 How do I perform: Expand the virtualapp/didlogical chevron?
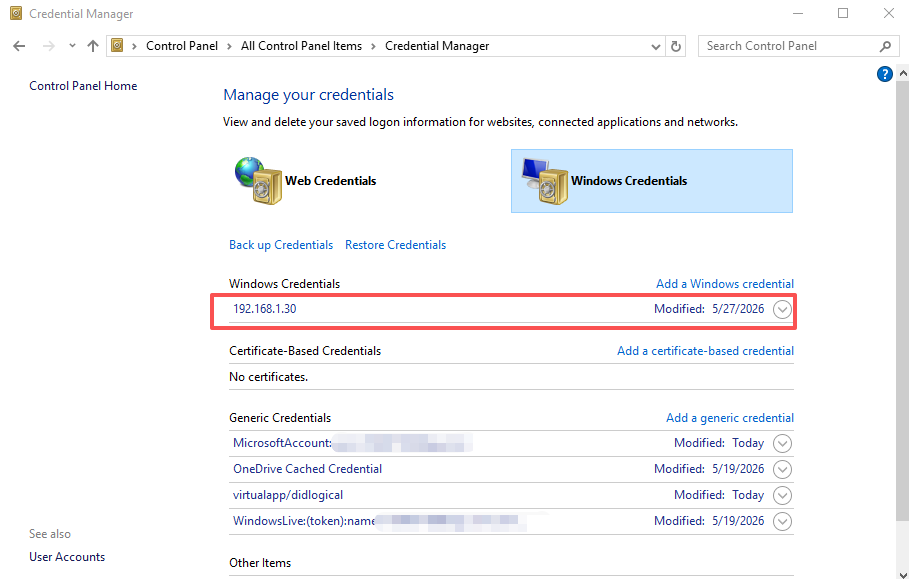coord(782,495)
